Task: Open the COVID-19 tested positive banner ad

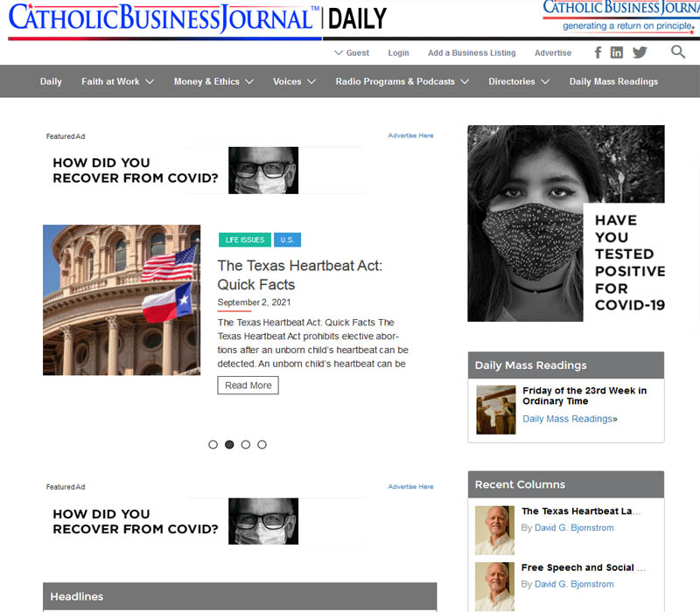Action: (x=565, y=223)
